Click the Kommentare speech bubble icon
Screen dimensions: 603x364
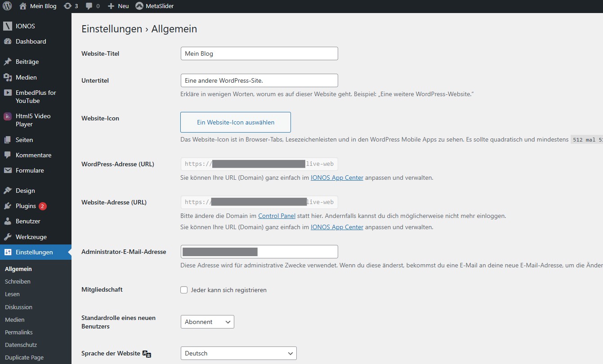click(8, 155)
